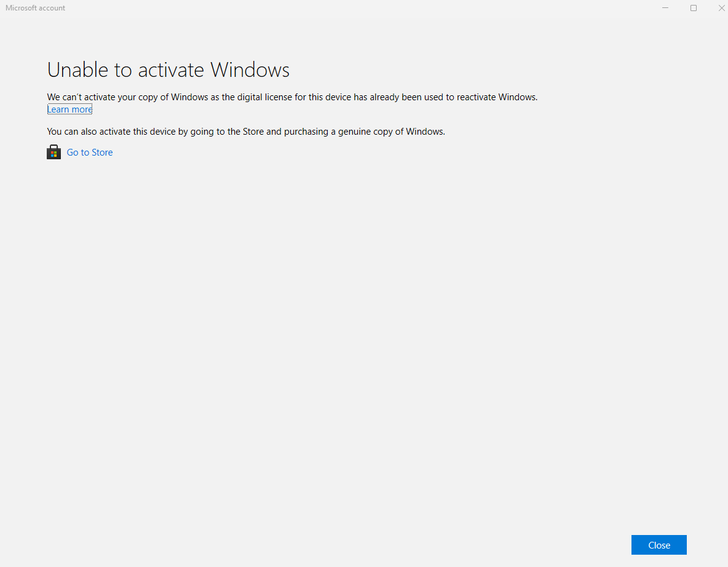Click the X icon to dismiss the window
The height and width of the screenshot is (567, 728).
pos(721,8)
